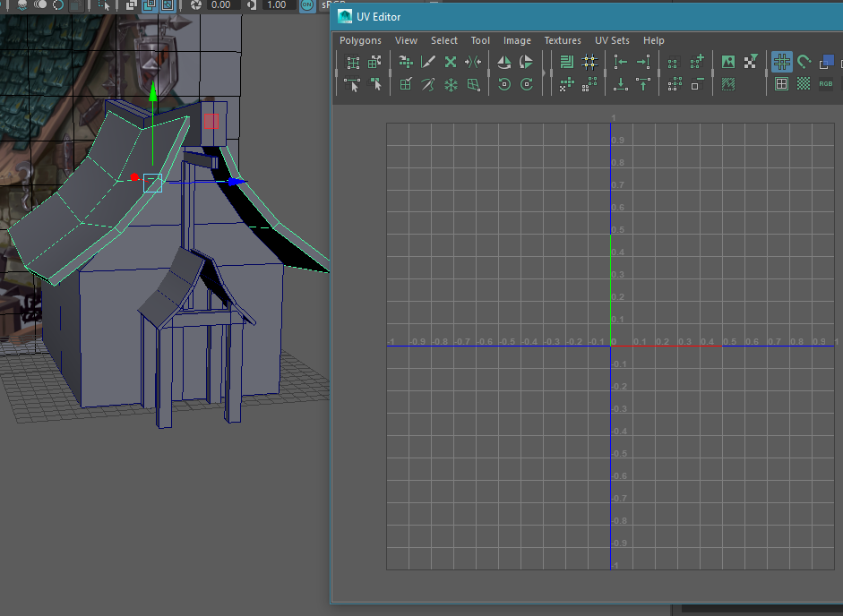843x616 pixels.
Task: Open the Polygons menu
Action: [359, 40]
